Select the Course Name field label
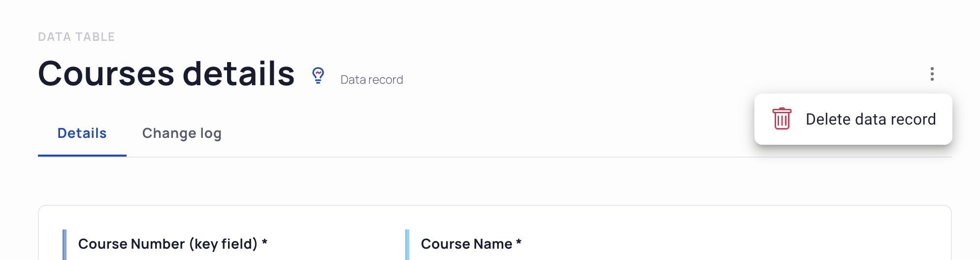980x260 pixels. point(471,244)
